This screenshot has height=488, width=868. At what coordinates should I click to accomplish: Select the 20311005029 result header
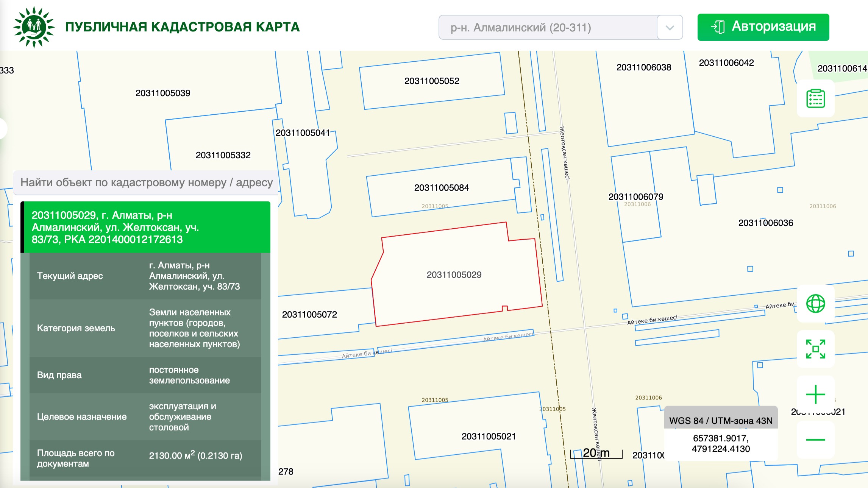coord(146,227)
